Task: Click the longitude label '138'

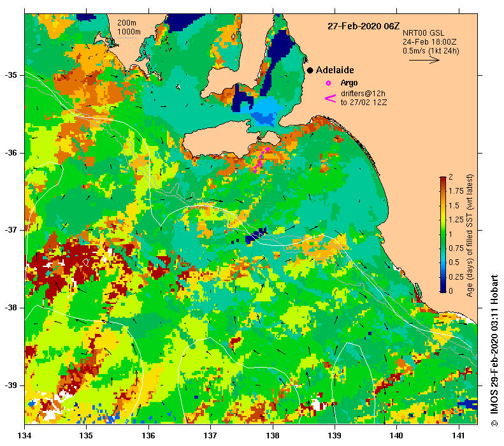Action: point(273,435)
